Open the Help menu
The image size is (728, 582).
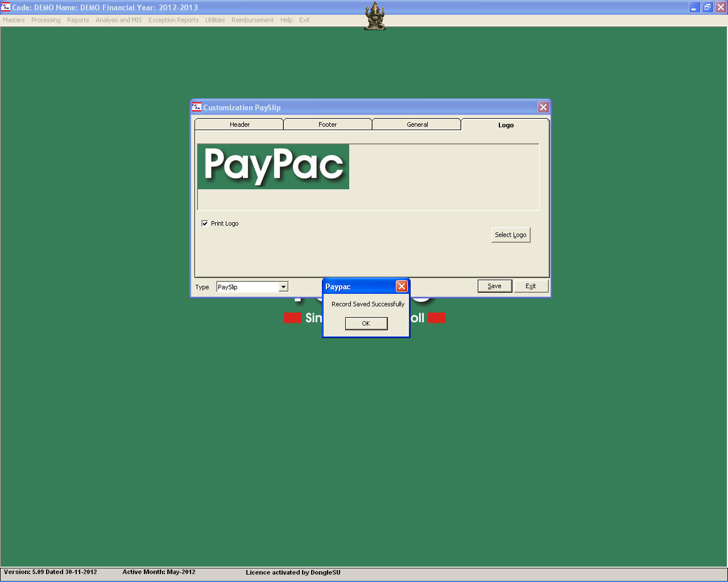pyautogui.click(x=286, y=20)
